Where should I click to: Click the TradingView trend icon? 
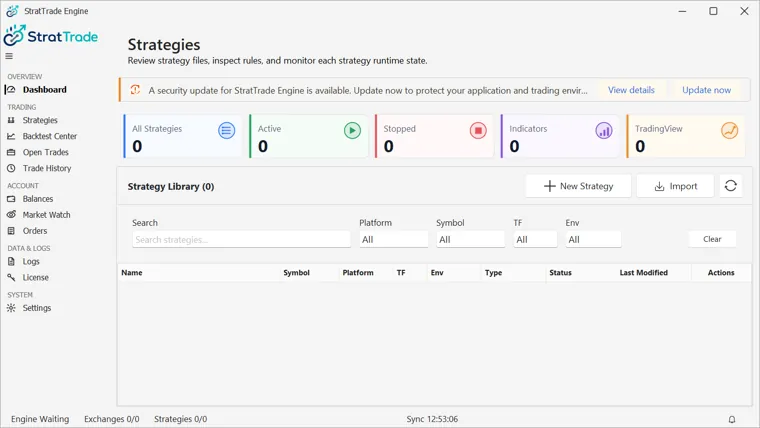pyautogui.click(x=729, y=130)
